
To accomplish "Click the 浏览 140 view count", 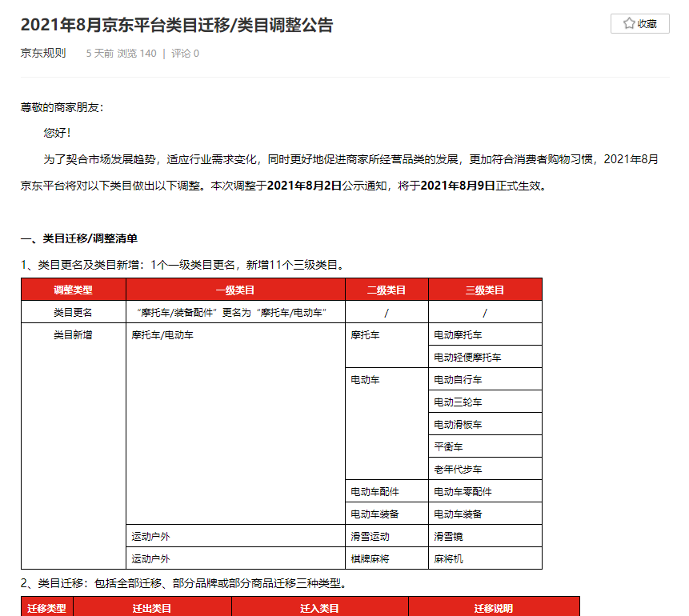I will coord(137,54).
